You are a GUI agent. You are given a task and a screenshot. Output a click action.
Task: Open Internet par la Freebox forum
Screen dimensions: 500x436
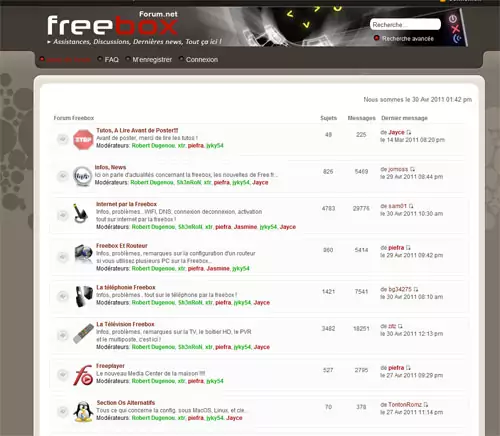126,204
